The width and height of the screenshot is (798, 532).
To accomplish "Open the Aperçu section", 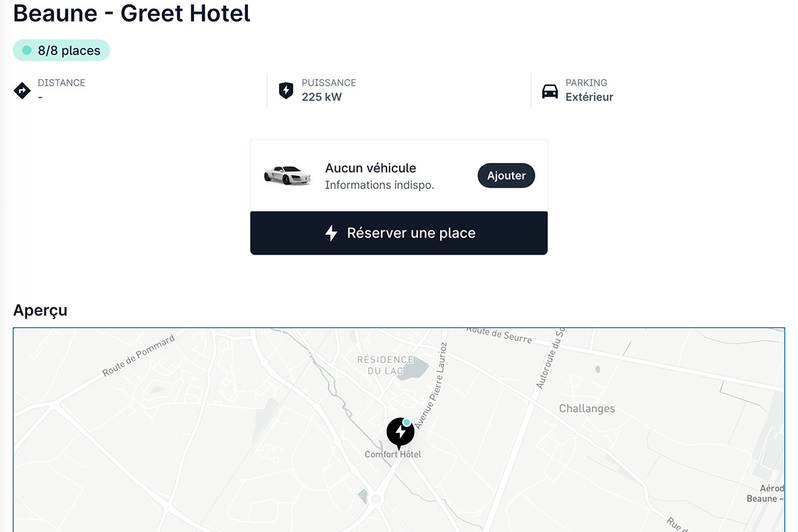I will (40, 310).
